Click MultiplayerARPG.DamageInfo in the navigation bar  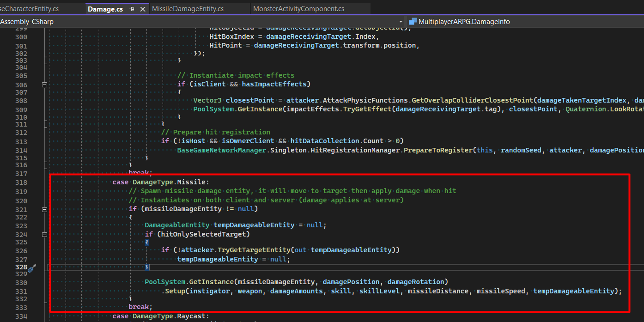(463, 21)
